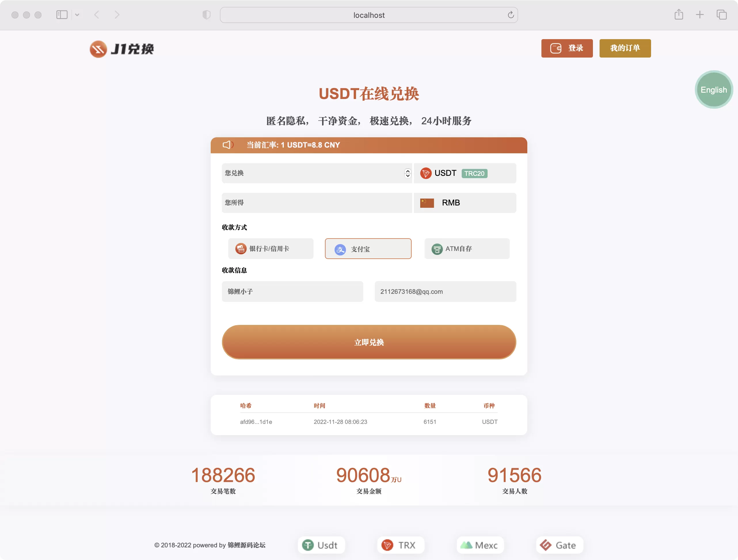The width and height of the screenshot is (738, 560).
Task: Open the Mexc partner link
Action: coord(480,545)
